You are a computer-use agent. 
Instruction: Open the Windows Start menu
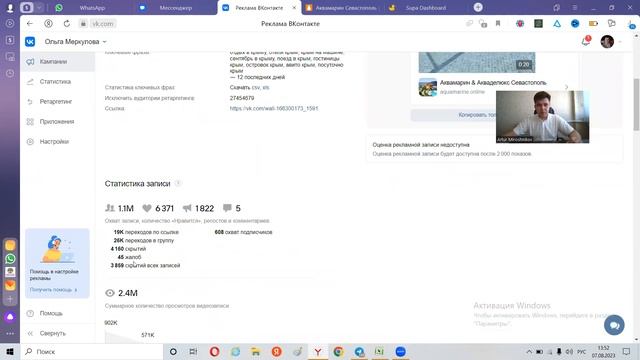10,351
